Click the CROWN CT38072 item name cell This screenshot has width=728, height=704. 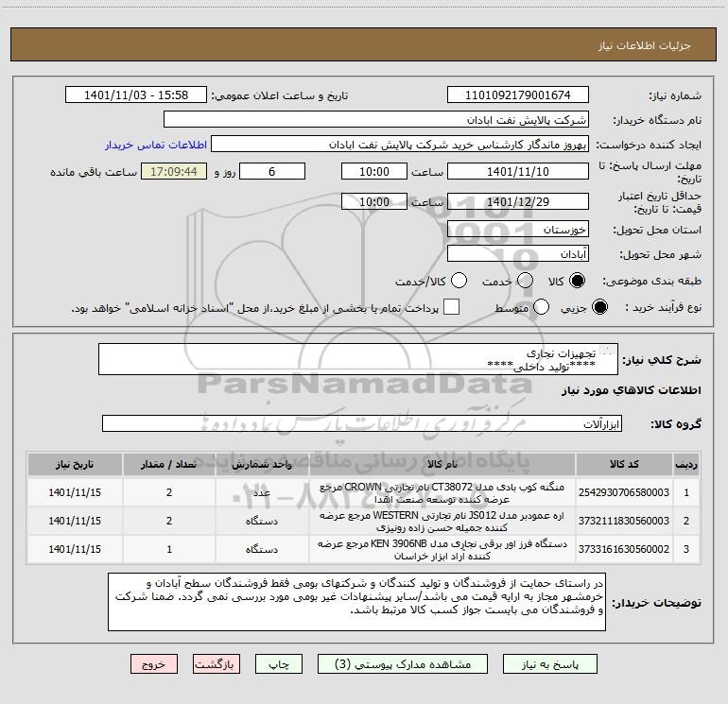pyautogui.click(x=442, y=492)
